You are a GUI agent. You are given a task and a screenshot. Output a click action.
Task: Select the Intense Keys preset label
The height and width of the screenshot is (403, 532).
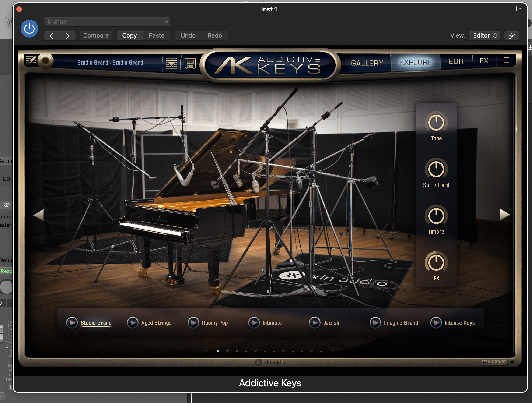pos(460,323)
